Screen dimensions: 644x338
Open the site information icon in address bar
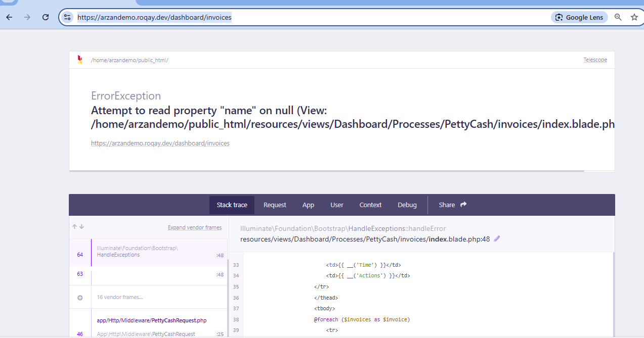67,17
